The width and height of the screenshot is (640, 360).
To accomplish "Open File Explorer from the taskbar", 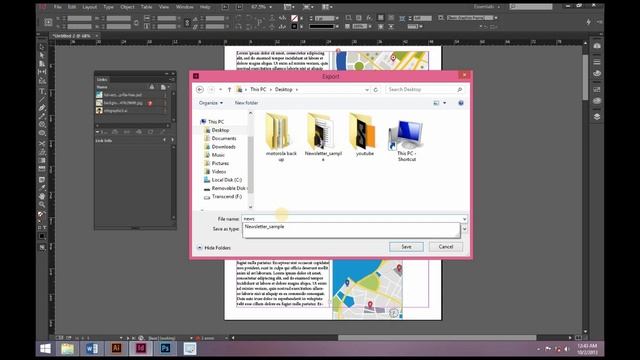I will [67, 348].
